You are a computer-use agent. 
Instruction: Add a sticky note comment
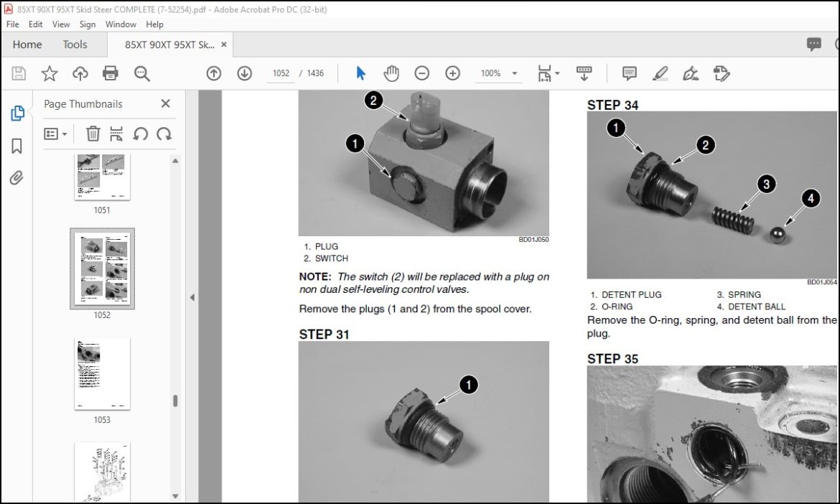pos(630,73)
